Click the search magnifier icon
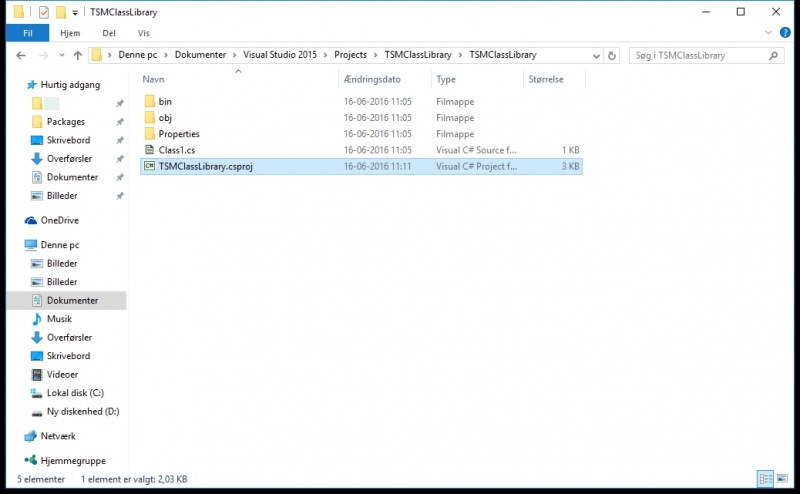This screenshot has height=494, width=800. 773,55
